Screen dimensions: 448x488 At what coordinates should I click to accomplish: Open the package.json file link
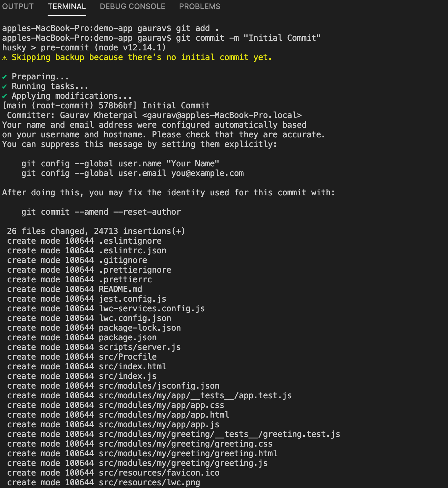coord(127,338)
